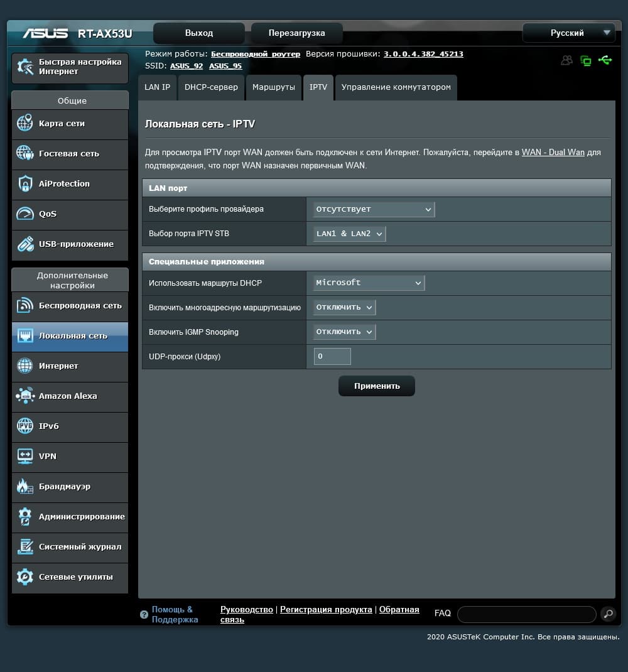Open Quick Internet Setup wizard icon
The image size is (628, 672).
[x=25, y=67]
